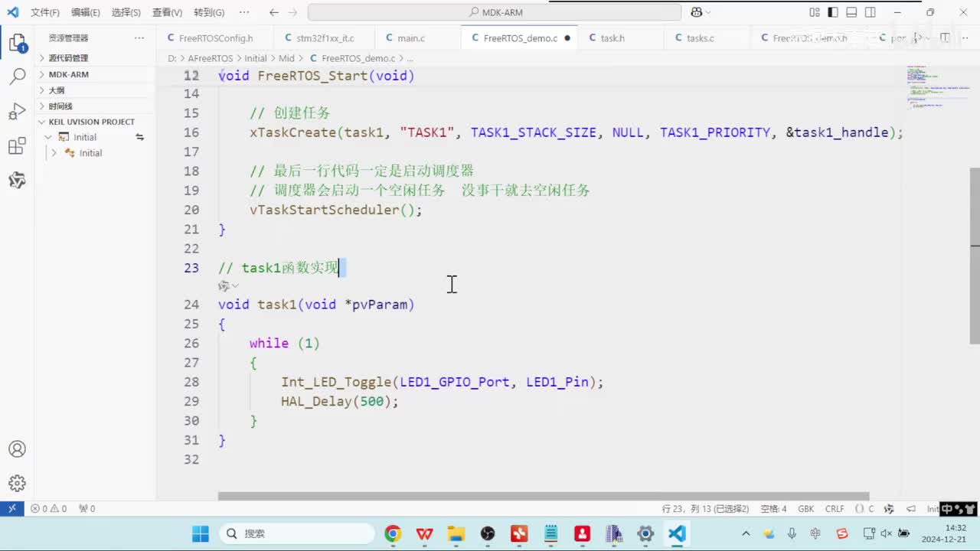Toggle the bottom panel
This screenshot has height=551, width=980.
[x=851, y=12]
